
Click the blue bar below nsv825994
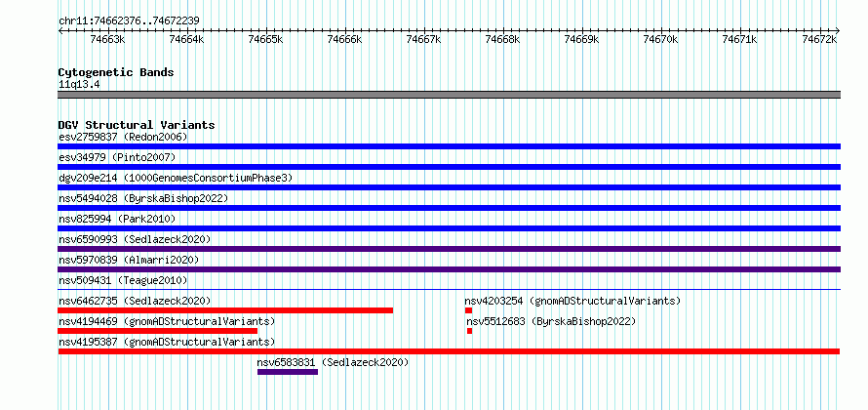click(449, 228)
